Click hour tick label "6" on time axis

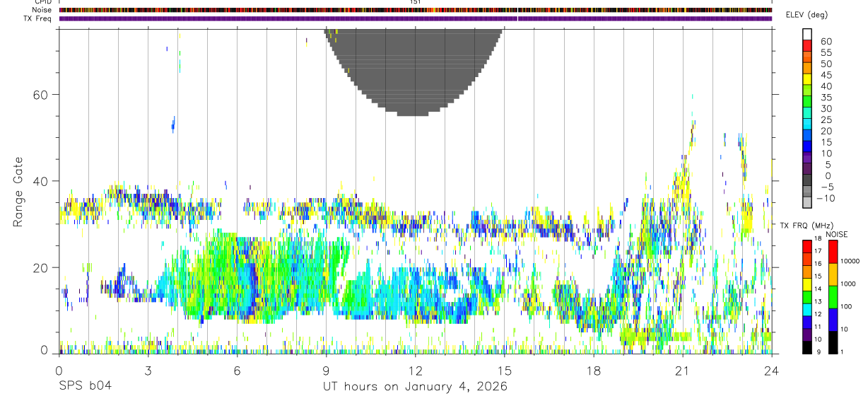tap(237, 371)
